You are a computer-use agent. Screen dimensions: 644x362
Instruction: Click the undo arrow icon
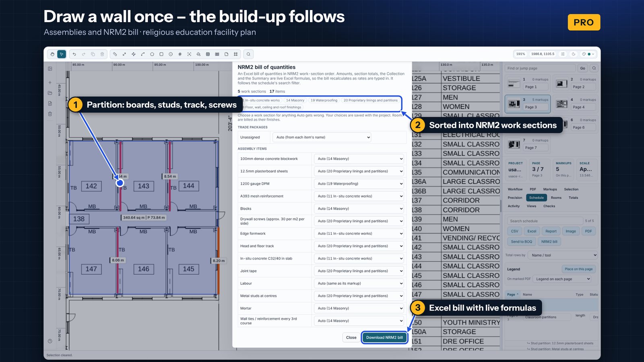(x=74, y=54)
